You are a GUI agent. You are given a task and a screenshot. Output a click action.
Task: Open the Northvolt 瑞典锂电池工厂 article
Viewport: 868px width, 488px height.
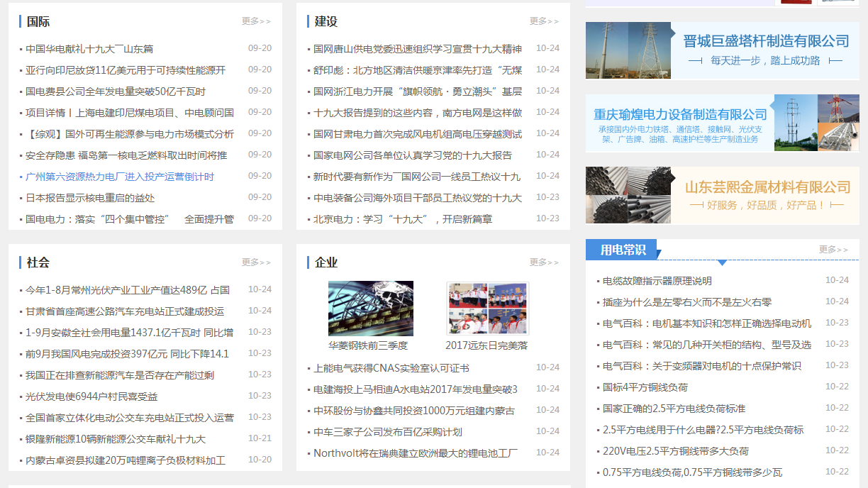[x=416, y=453]
